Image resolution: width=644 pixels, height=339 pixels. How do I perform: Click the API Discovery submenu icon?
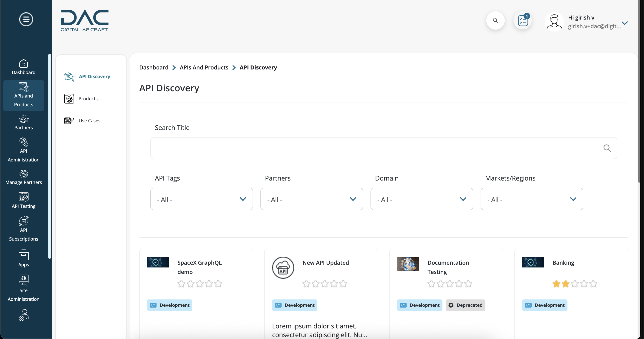(x=69, y=77)
